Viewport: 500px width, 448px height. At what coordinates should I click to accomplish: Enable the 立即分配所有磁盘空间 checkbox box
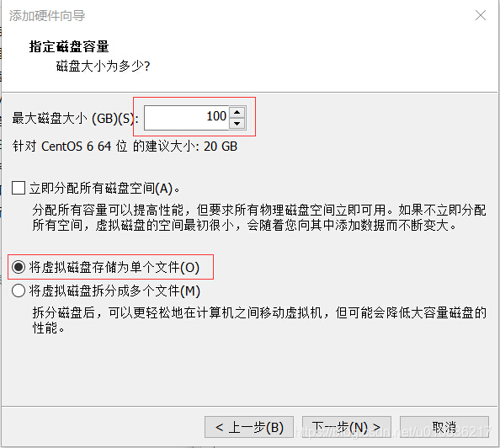click(x=19, y=188)
